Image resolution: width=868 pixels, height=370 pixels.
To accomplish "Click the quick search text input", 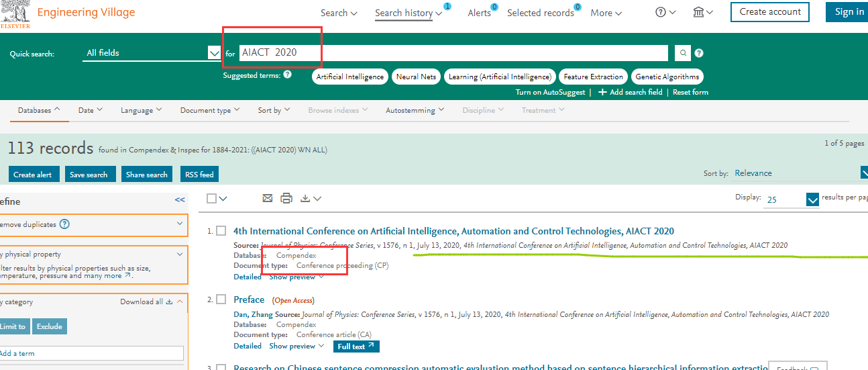I will [x=453, y=53].
